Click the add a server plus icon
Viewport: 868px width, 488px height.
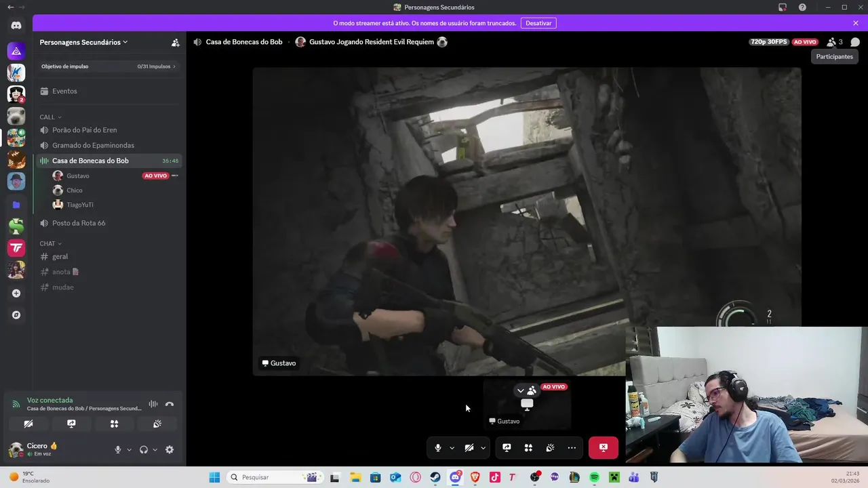point(16,293)
